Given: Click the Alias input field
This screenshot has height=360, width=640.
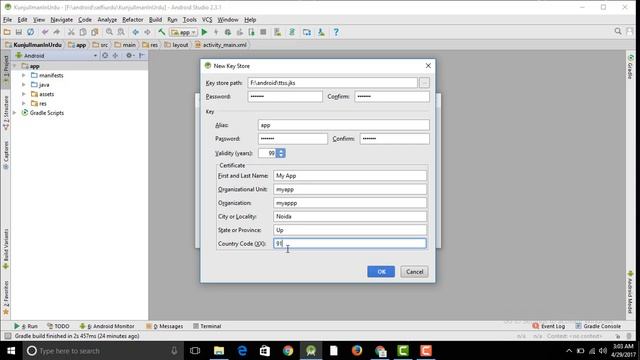Looking at the screenshot, I should (x=343, y=125).
